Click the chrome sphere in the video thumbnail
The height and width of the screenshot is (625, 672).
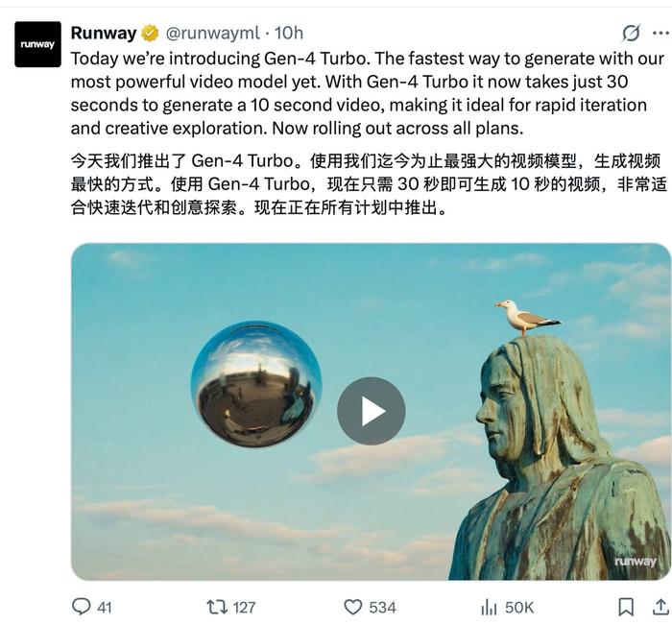(256, 384)
